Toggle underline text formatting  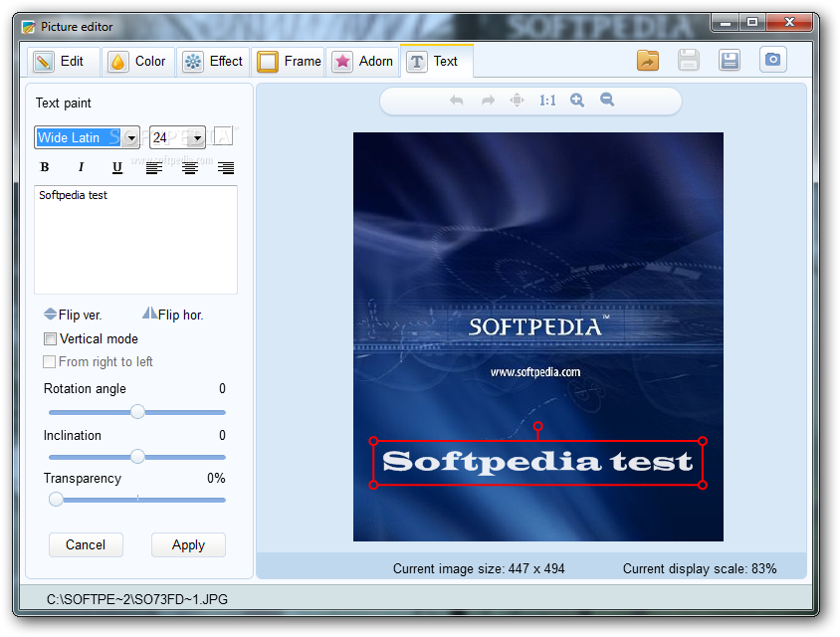point(117,167)
